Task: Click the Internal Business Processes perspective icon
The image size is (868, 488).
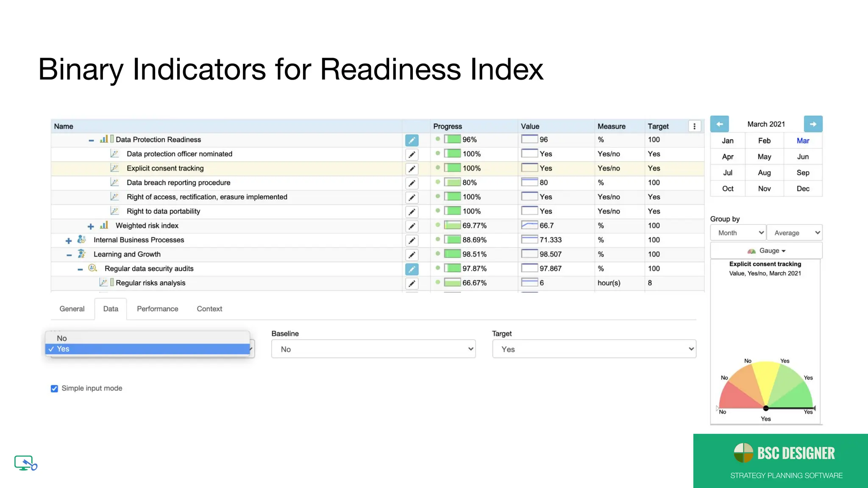Action: (82, 239)
